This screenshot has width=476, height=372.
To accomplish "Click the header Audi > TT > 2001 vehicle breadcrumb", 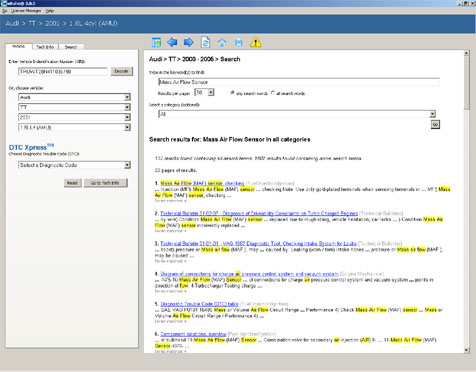I will [x=61, y=23].
